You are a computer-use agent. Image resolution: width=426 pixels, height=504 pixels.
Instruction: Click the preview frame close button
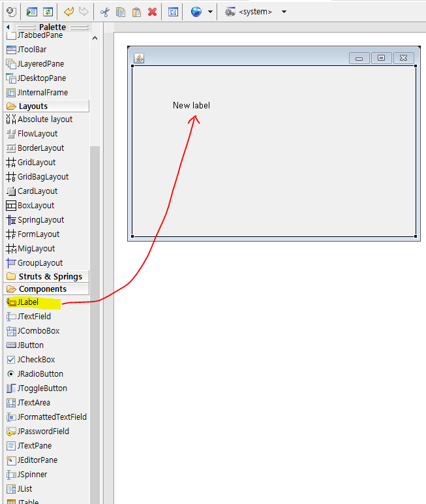pos(404,58)
